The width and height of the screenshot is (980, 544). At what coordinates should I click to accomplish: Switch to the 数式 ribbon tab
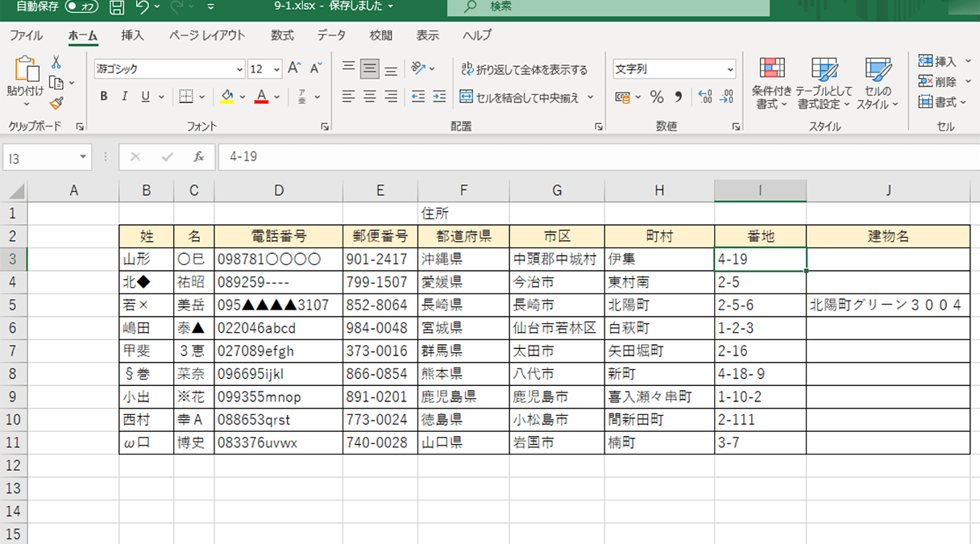(x=282, y=35)
